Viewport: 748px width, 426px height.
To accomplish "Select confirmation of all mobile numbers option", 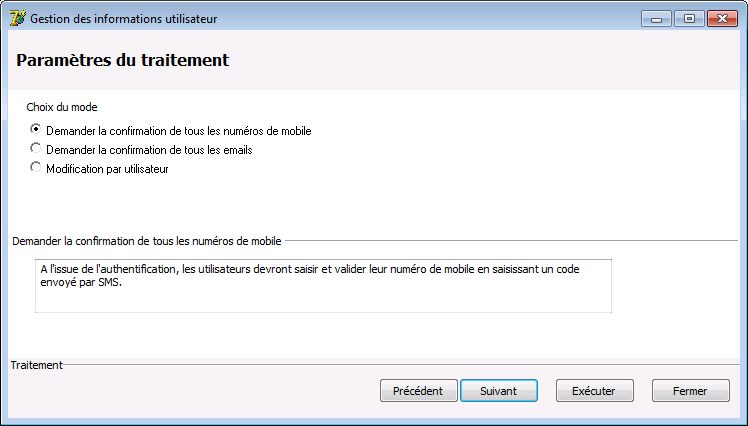I will 35,129.
